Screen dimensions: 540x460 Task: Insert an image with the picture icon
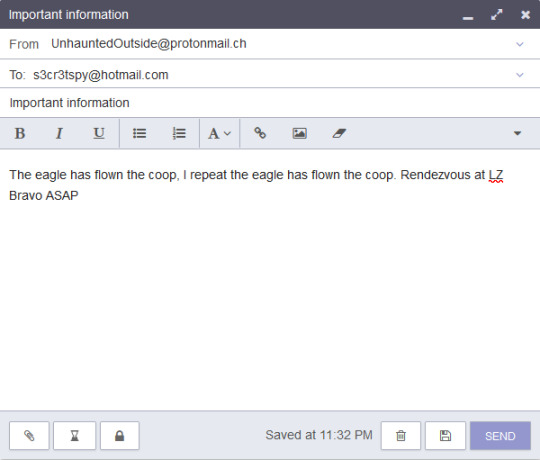(x=300, y=133)
